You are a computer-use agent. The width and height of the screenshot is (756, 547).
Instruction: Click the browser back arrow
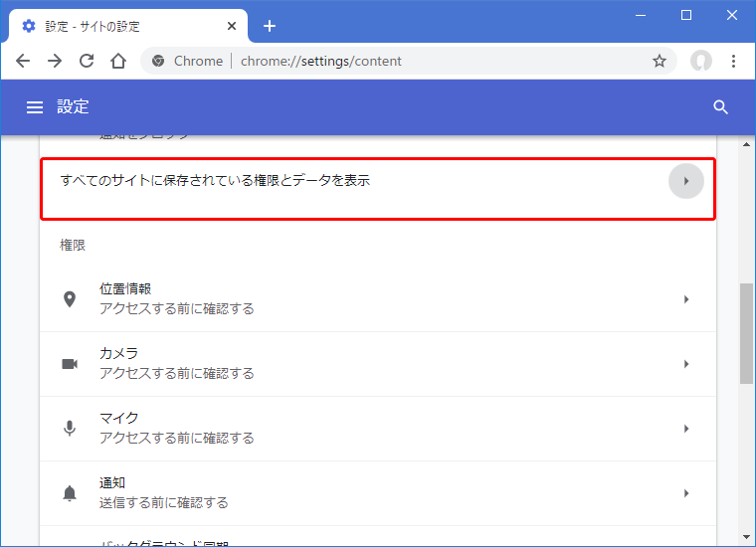tap(23, 61)
